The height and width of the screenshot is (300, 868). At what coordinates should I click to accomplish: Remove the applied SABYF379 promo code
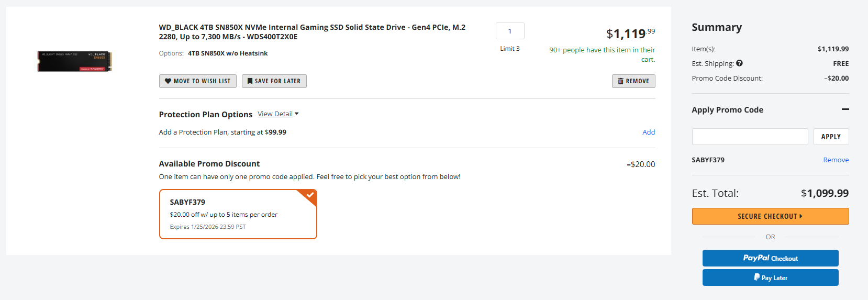(836, 160)
